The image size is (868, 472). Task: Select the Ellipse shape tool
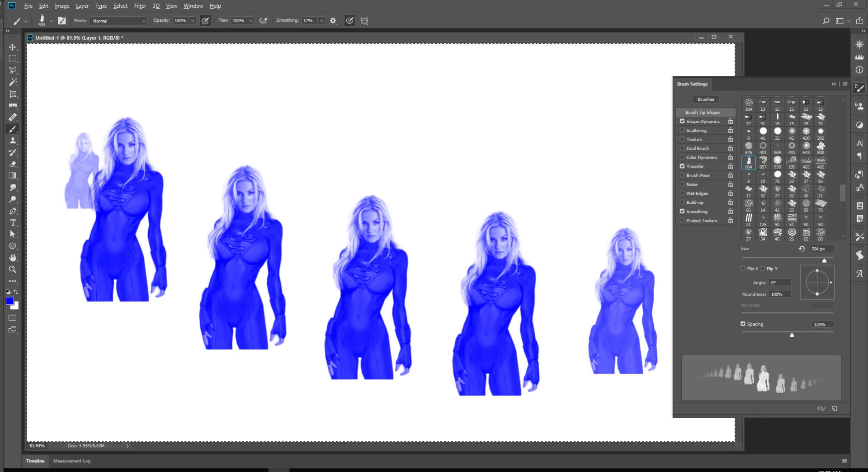(x=13, y=246)
